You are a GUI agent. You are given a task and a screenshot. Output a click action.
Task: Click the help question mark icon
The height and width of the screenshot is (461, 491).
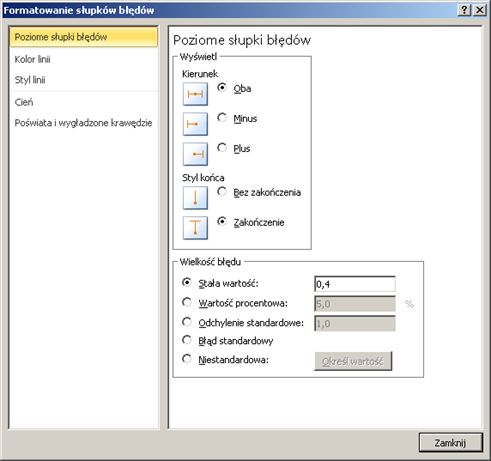coord(464,10)
